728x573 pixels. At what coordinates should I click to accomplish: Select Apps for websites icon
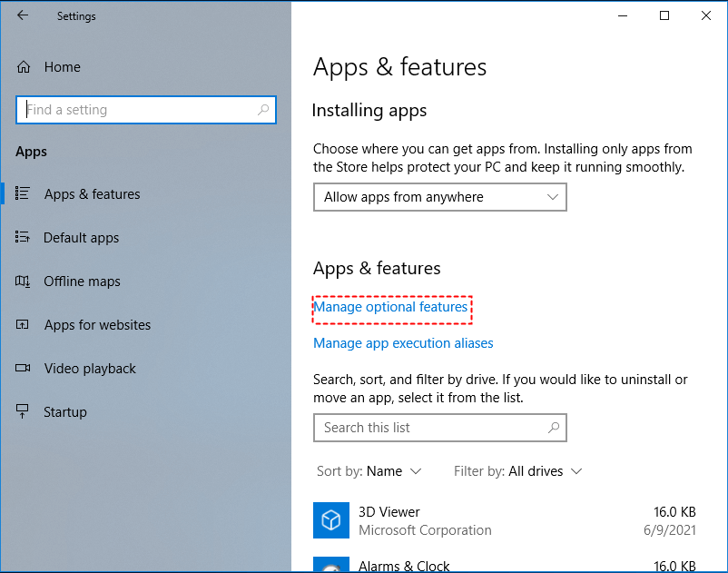(24, 325)
